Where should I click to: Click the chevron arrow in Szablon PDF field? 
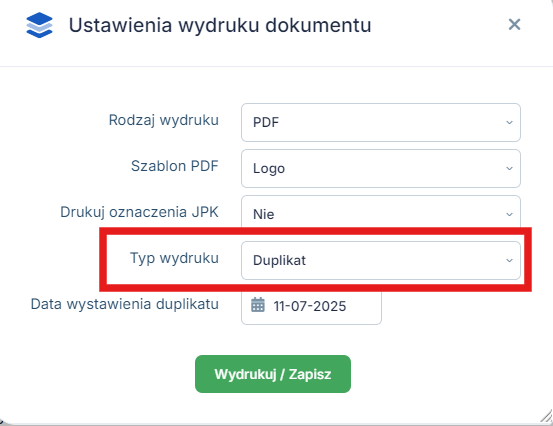point(509,168)
